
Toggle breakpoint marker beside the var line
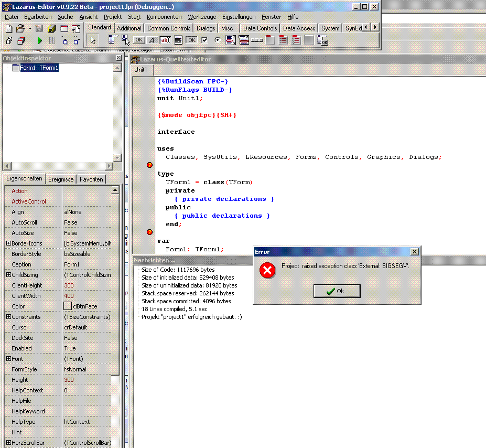click(x=149, y=232)
